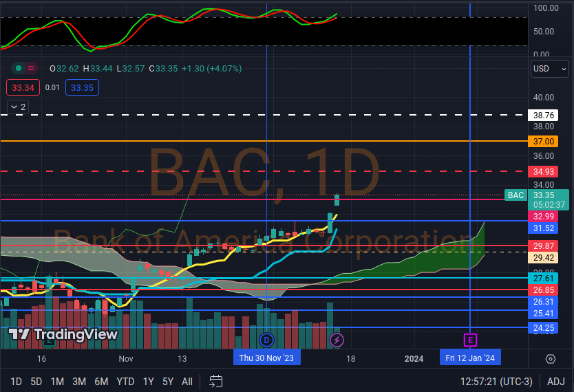Click the blue 33.35 buy price button
Screen dimensions: 574x392
point(82,88)
